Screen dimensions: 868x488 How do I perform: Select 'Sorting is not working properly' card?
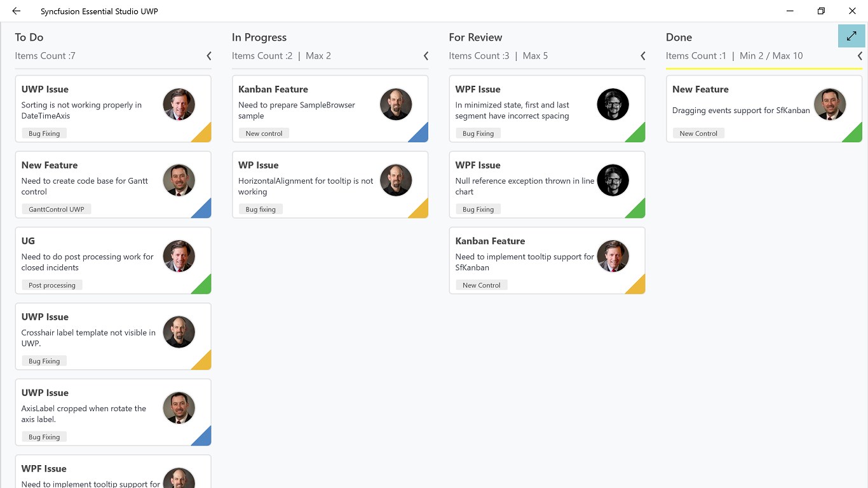113,109
